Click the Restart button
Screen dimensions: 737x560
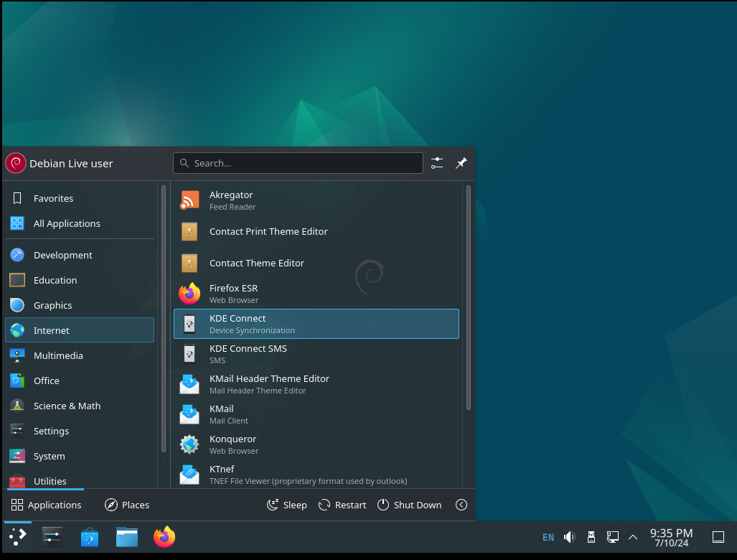click(x=342, y=505)
